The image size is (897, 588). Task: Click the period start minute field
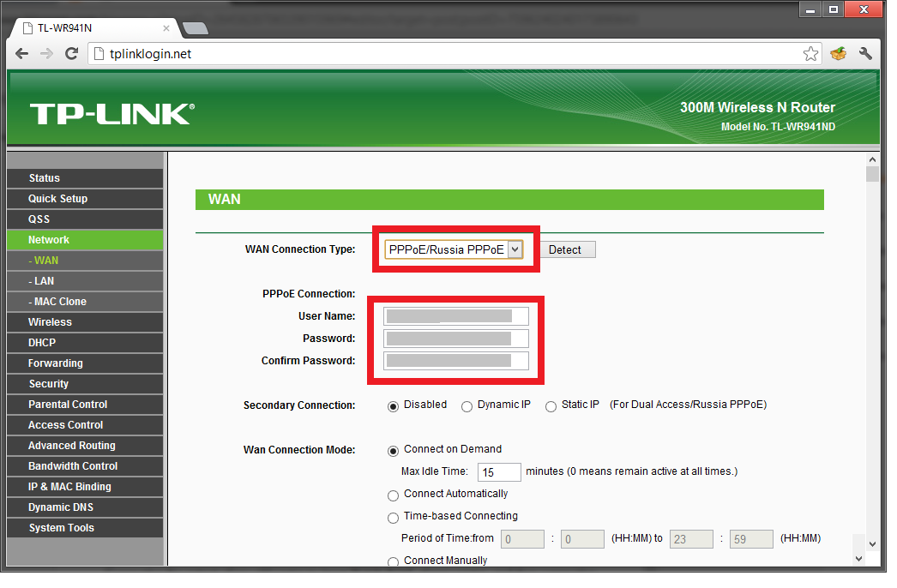click(582, 539)
